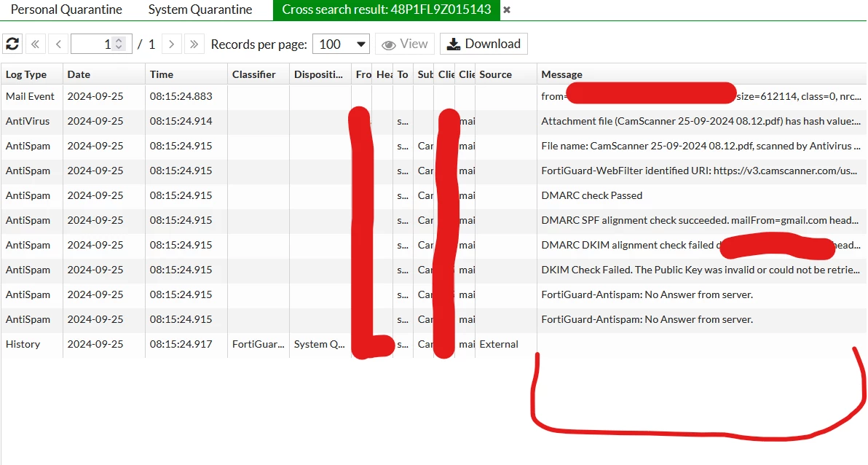Select the History log type row
Screen dimensions: 868x465
433,344
